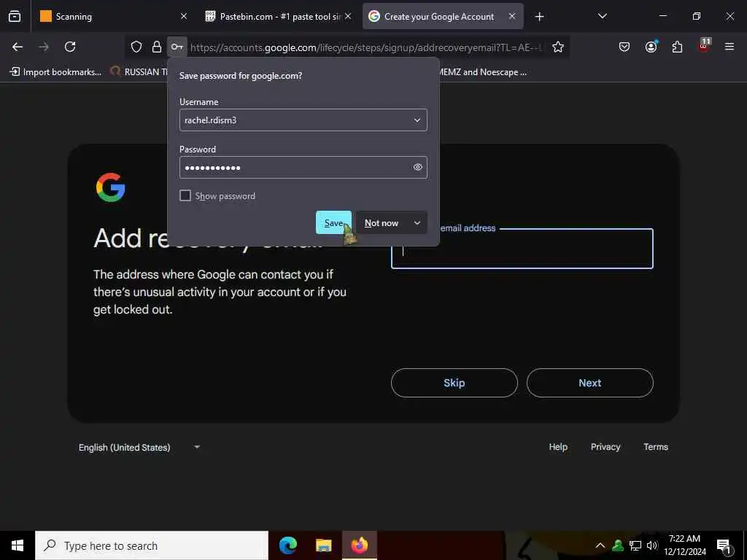
Task: Bookmark this page with the star icon
Action: click(x=558, y=47)
